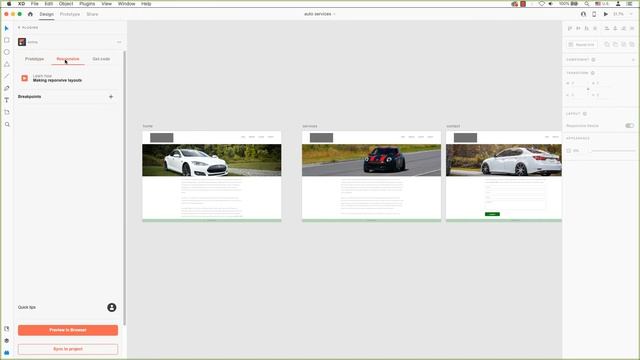Select the Pen tool
Screen dimensions: 640x360
pyautogui.click(x=7, y=88)
